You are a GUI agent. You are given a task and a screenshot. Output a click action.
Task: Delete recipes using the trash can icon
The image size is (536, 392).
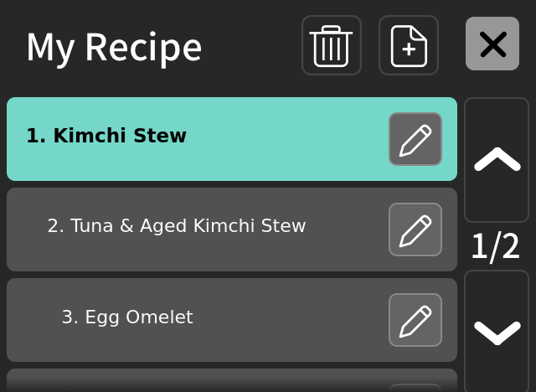332,45
